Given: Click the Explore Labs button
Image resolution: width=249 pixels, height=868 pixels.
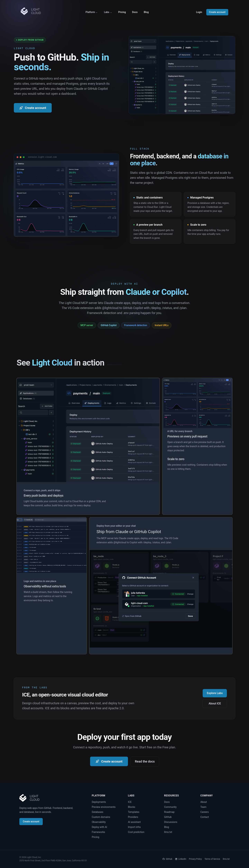Looking at the screenshot, I should [x=215, y=693].
